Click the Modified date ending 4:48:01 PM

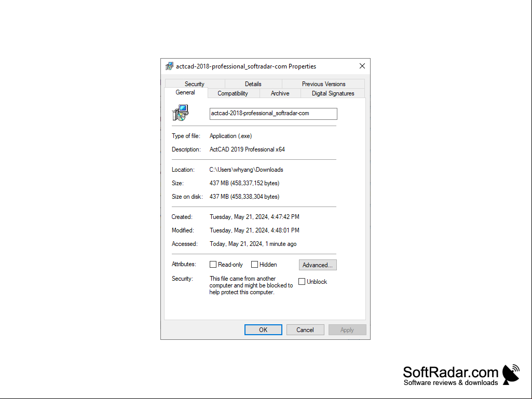254,230
